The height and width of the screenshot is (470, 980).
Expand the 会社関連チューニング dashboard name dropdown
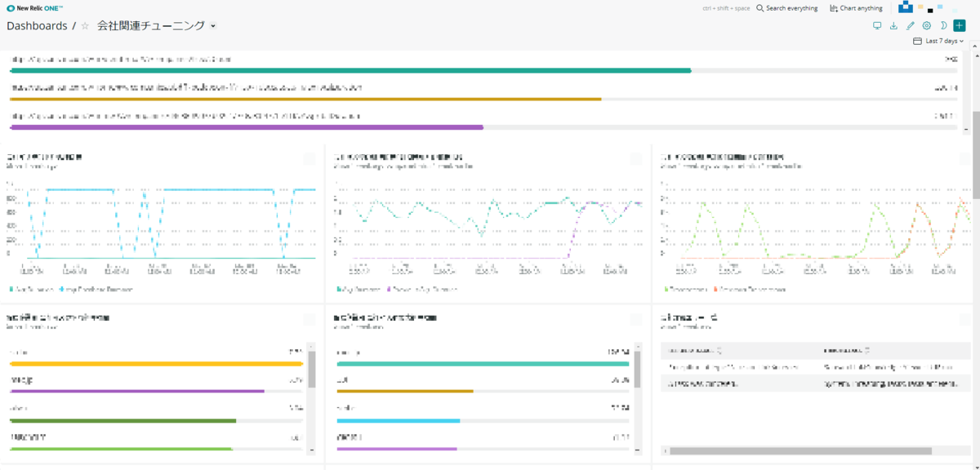pyautogui.click(x=213, y=26)
